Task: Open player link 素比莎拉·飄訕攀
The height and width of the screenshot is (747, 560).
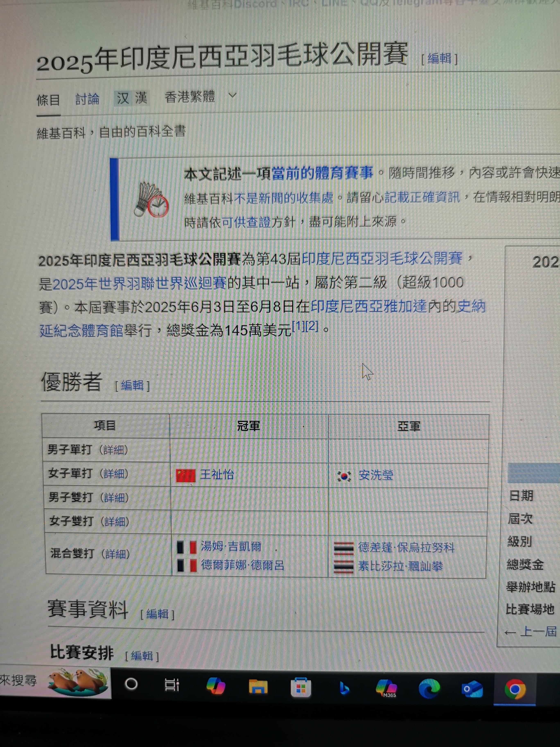Action: [400, 566]
